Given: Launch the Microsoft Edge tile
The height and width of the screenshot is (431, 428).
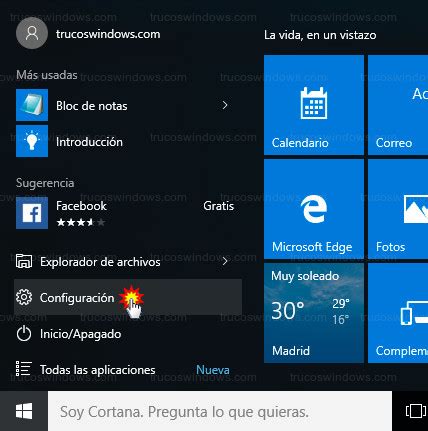Looking at the screenshot, I should pos(314,209).
